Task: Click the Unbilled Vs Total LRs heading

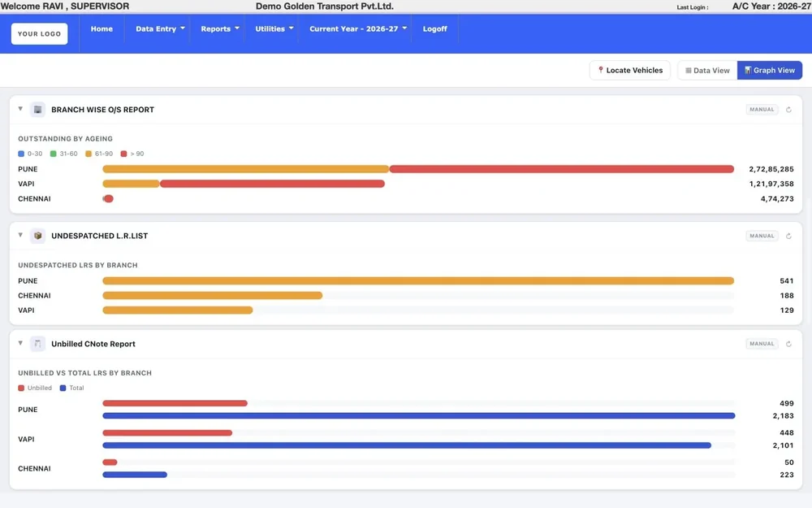Action: click(x=85, y=373)
